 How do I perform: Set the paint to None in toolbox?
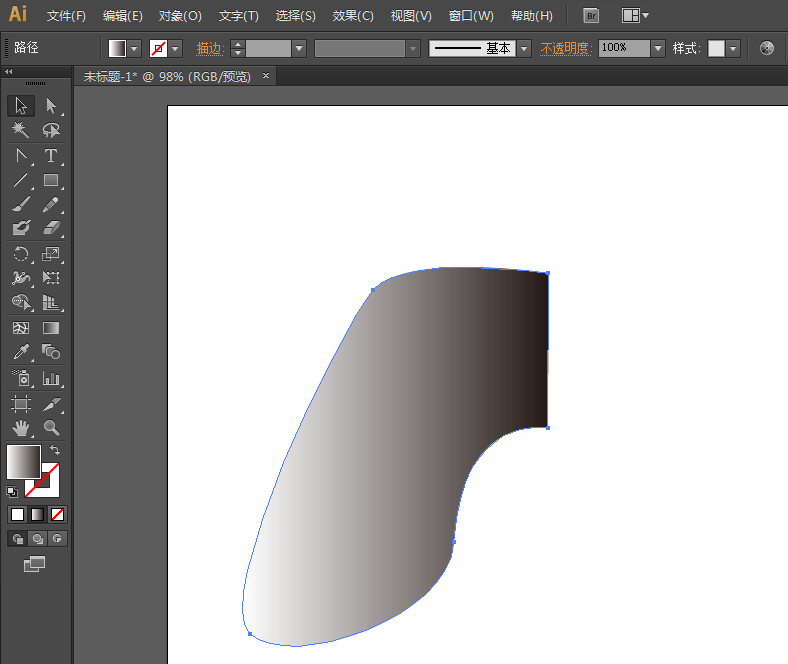pos(58,515)
